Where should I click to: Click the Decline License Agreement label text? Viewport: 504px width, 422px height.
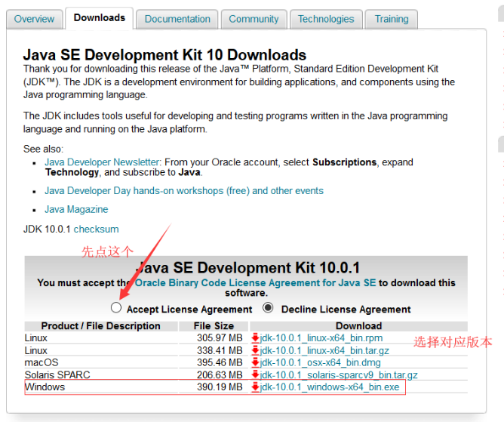coord(346,310)
